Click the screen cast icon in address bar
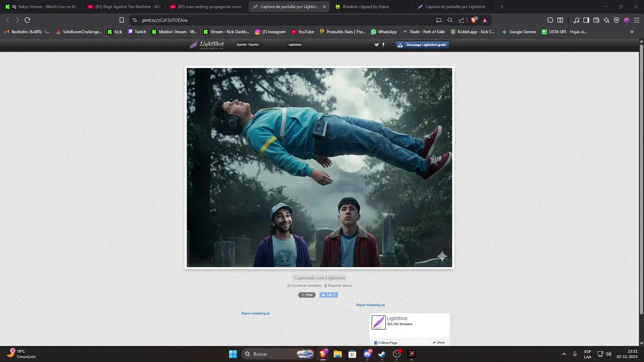Screen dimensions: 644x362 (439, 20)
